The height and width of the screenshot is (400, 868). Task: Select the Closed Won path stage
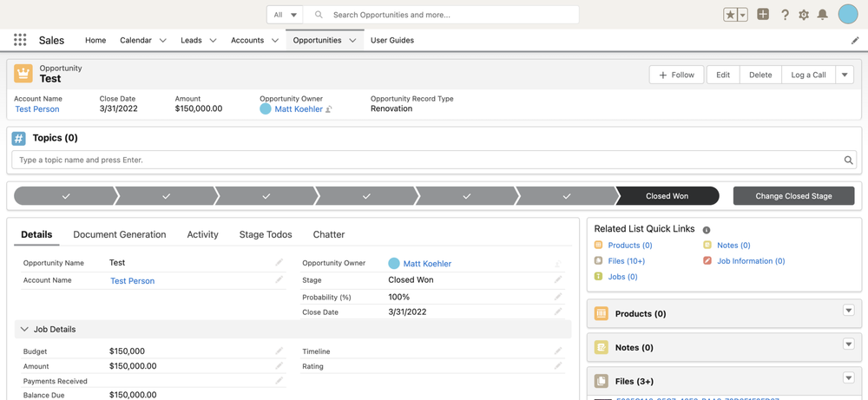click(667, 196)
